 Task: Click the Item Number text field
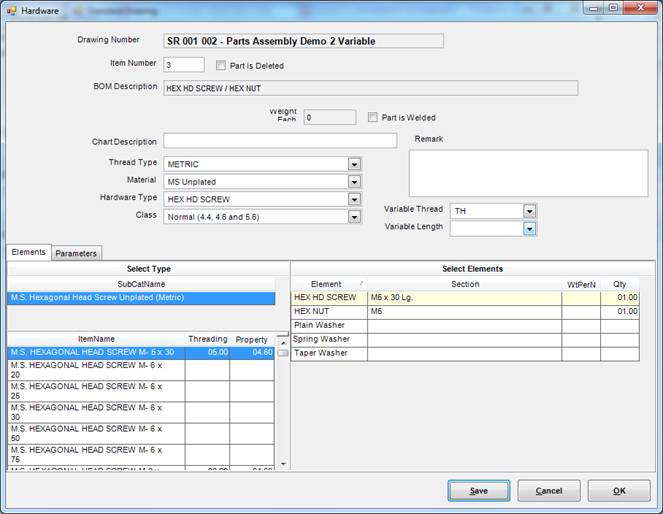183,65
